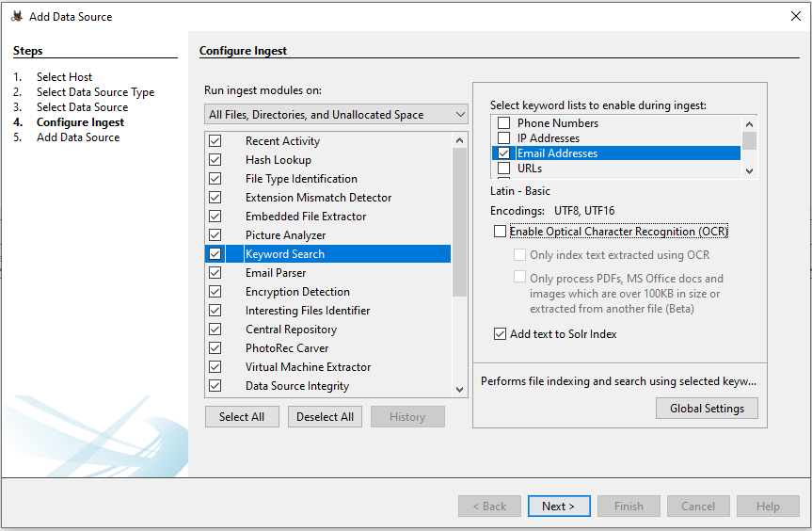812x531 pixels.
Task: Enable Optical Character Recognition (OCR) checkbox
Action: click(x=500, y=232)
